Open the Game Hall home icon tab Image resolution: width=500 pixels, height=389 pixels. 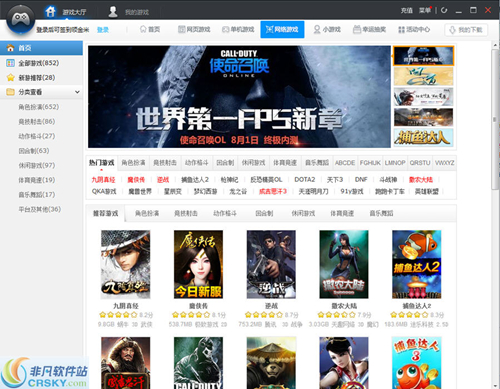click(x=66, y=12)
